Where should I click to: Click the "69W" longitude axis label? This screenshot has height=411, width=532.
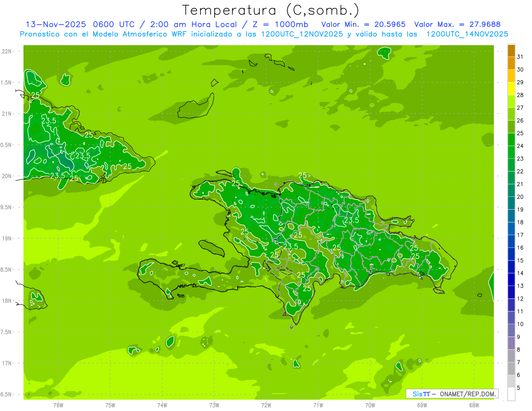(x=422, y=405)
